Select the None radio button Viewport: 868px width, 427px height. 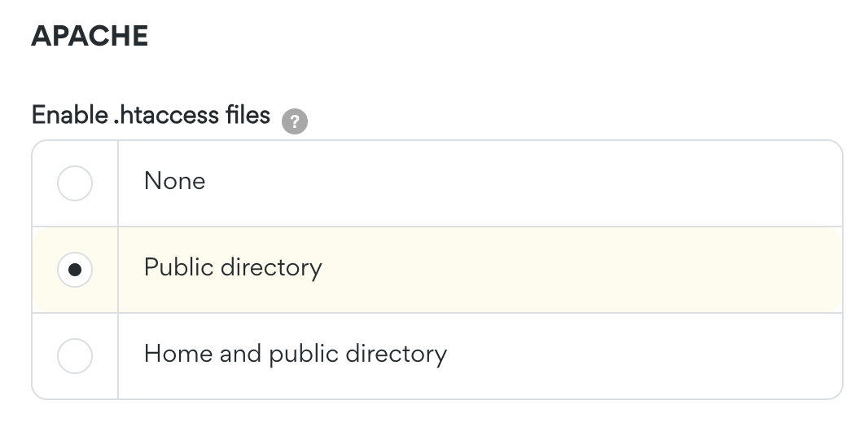point(75,183)
